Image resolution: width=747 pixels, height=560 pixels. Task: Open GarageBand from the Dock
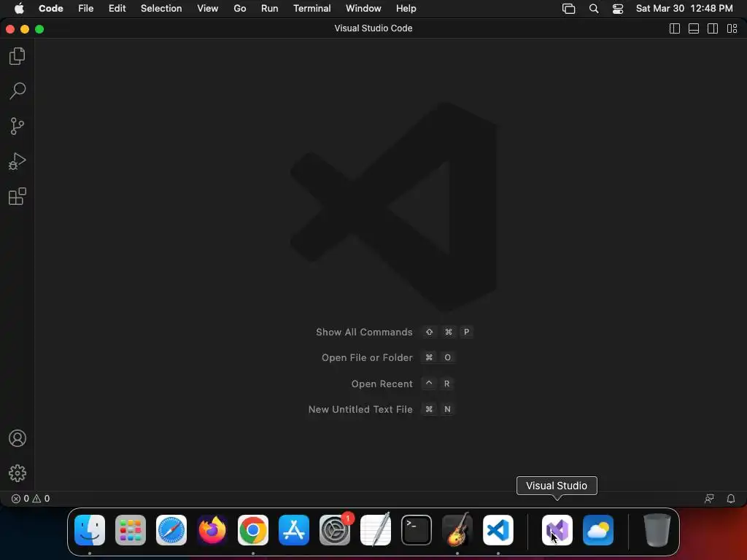(x=457, y=530)
